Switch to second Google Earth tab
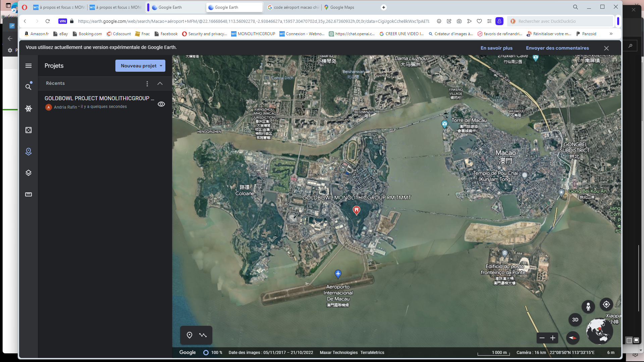Viewport: 644px width, 362px height. (234, 7)
